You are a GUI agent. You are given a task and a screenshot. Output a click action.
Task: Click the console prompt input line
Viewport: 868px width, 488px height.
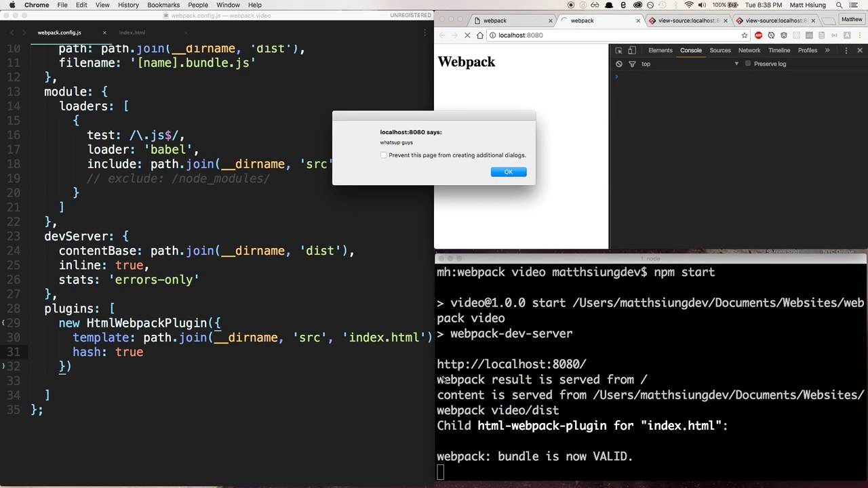(x=739, y=77)
